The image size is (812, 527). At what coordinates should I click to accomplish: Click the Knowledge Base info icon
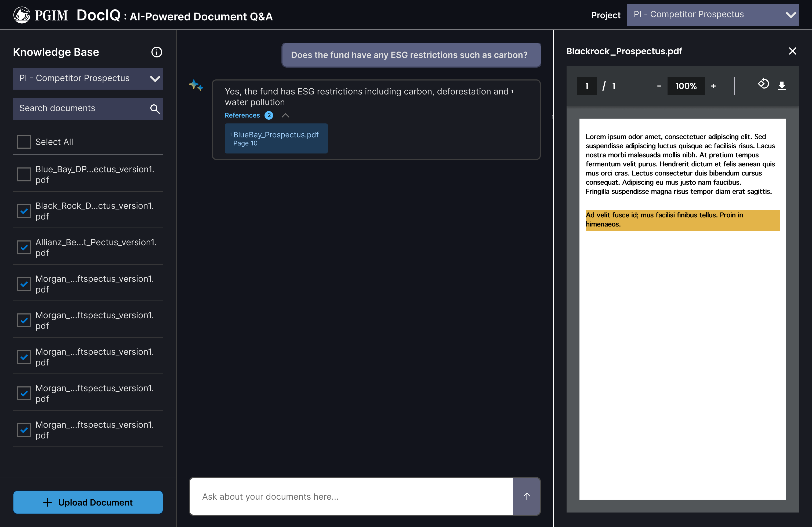click(x=157, y=52)
